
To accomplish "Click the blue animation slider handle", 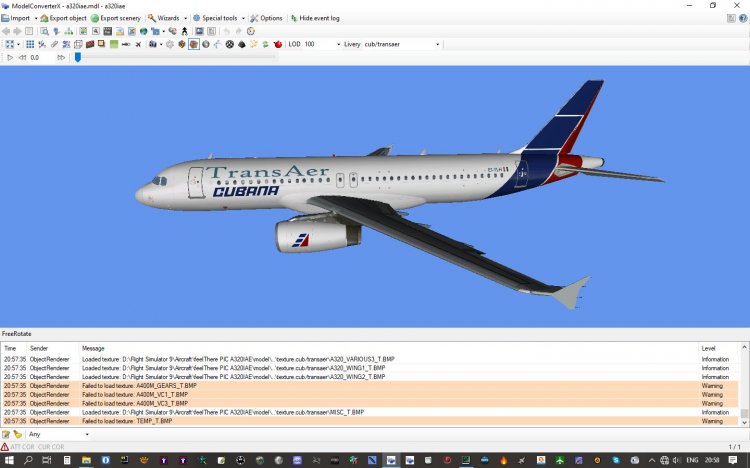I will 77,57.
